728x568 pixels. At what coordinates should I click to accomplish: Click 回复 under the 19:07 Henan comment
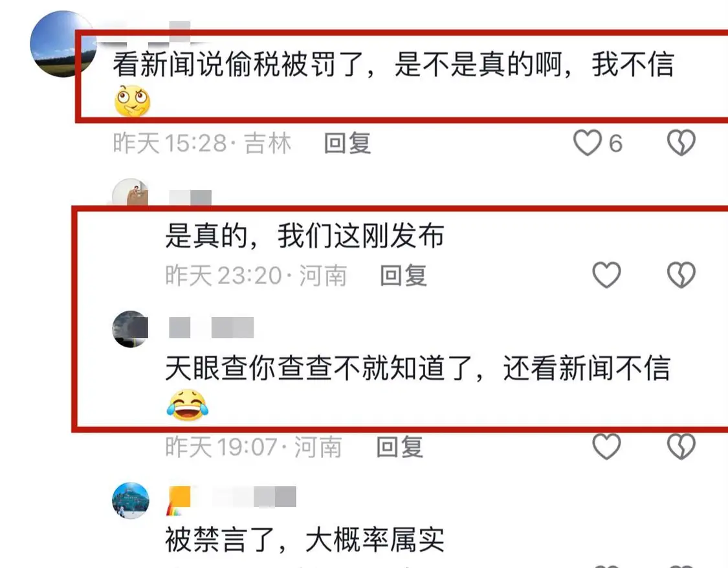click(399, 447)
